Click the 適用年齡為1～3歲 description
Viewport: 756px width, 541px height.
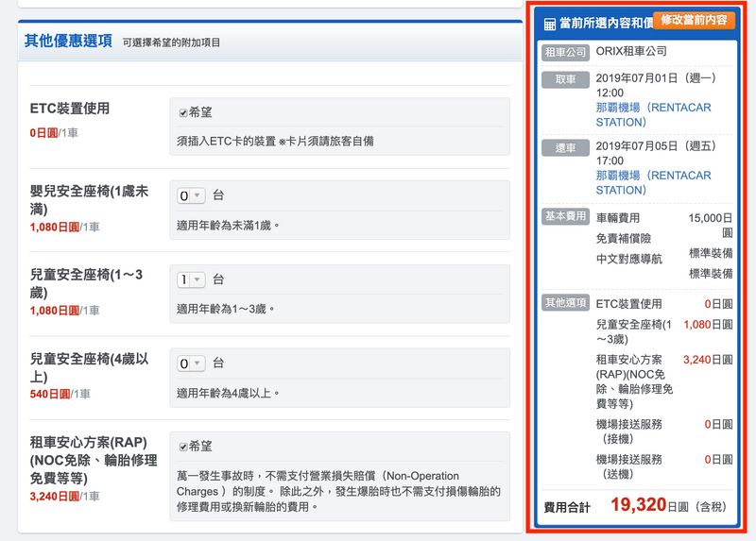pyautogui.click(x=226, y=309)
